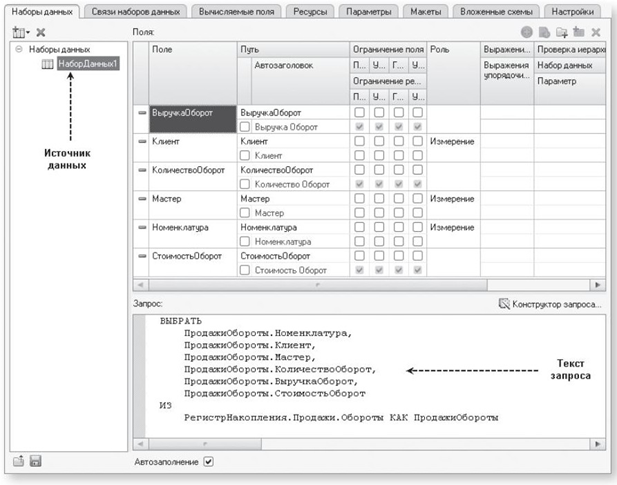
Task: Open the Настройки tab
Action: click(573, 12)
